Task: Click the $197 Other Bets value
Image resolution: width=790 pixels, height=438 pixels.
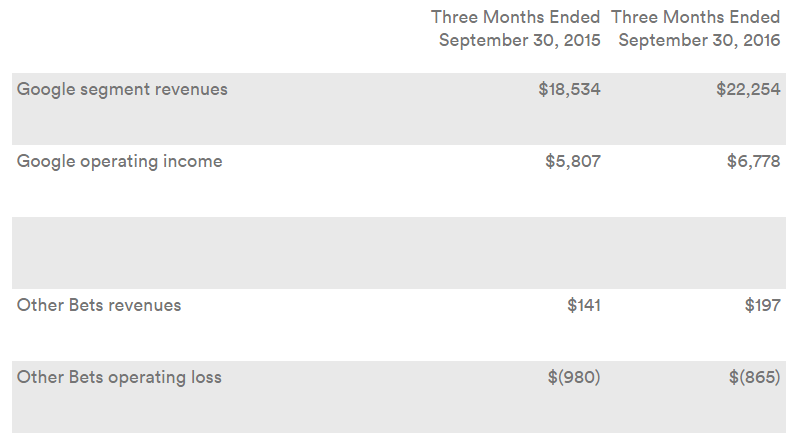Action: (762, 305)
